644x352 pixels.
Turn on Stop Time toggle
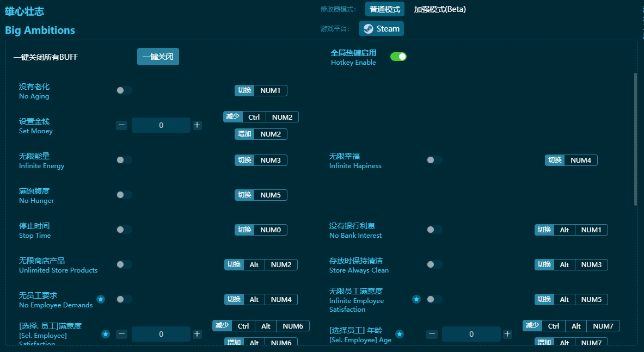(124, 230)
